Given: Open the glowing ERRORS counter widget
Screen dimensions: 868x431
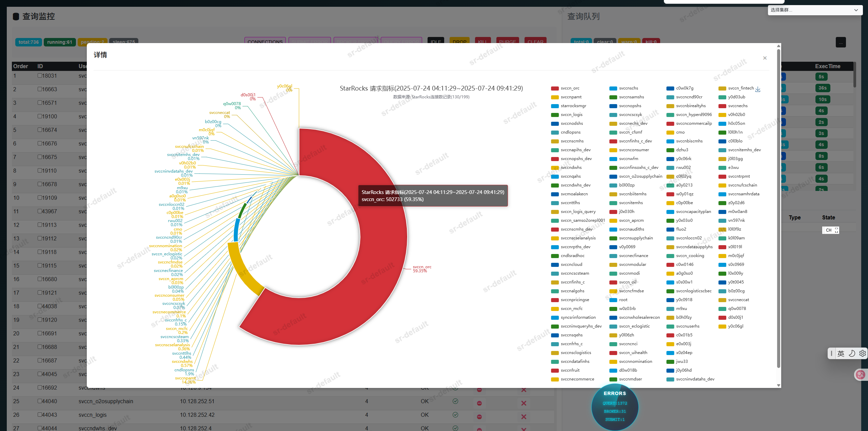Looking at the screenshot, I should click(x=615, y=407).
